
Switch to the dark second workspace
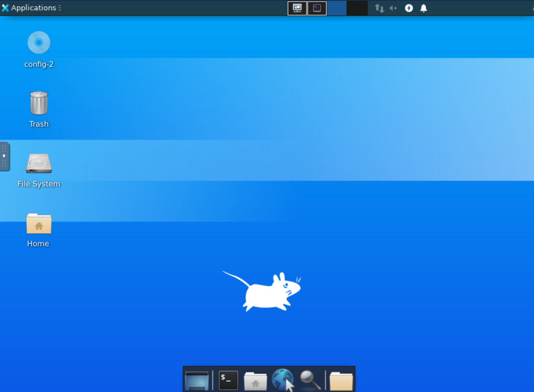pos(357,8)
